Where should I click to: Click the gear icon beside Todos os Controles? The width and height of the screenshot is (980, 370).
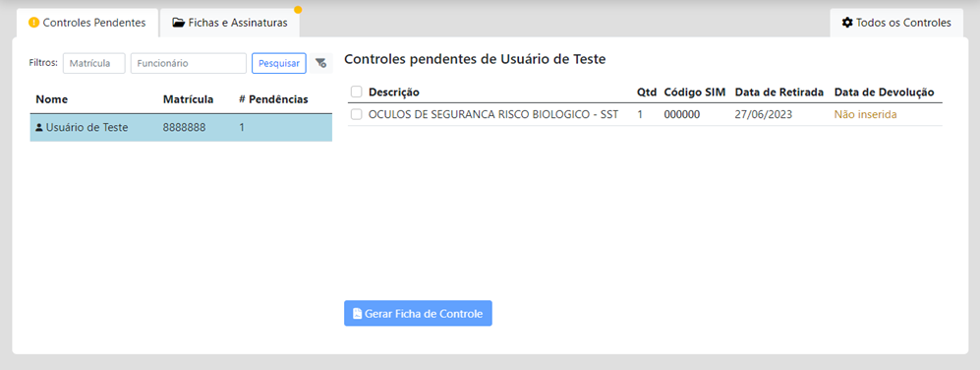coord(847,24)
